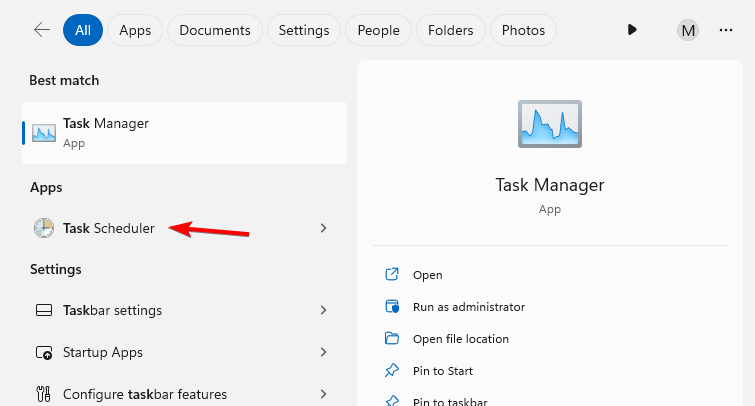Click the Pin to taskbar option
Image resolution: width=755 pixels, height=406 pixels.
pos(449,401)
